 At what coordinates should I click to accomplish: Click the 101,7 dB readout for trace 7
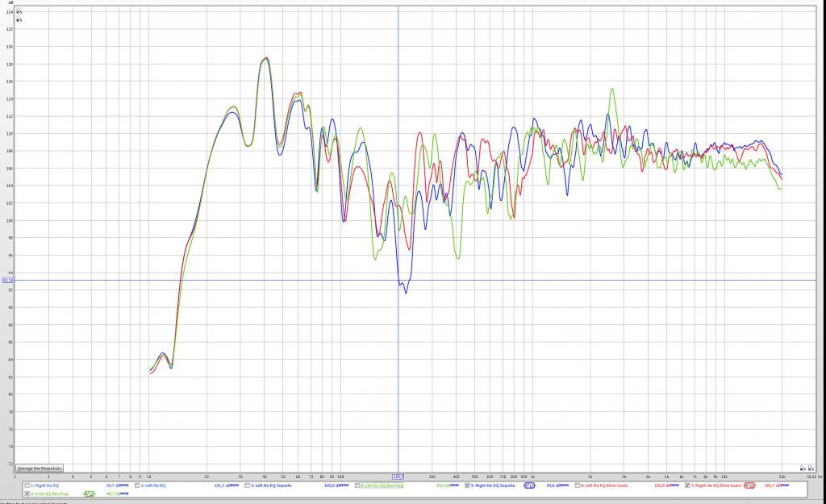773,485
